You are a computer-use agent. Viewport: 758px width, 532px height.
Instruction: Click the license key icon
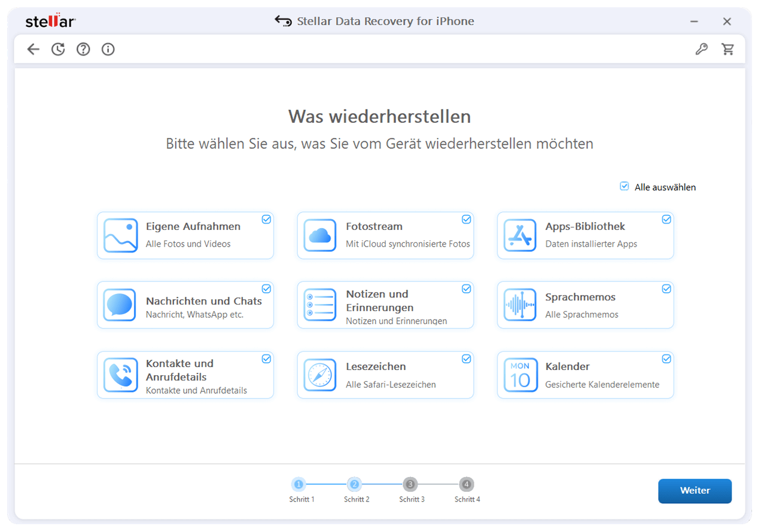[701, 49]
